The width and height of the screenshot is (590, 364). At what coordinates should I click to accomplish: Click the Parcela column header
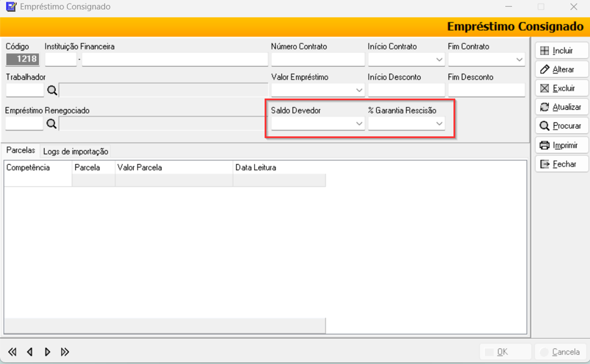pos(94,168)
